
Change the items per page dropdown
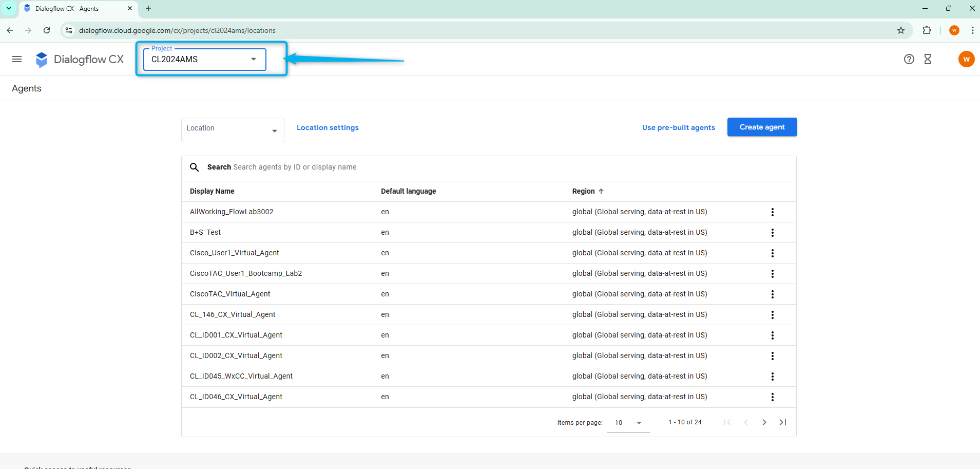[x=628, y=423]
